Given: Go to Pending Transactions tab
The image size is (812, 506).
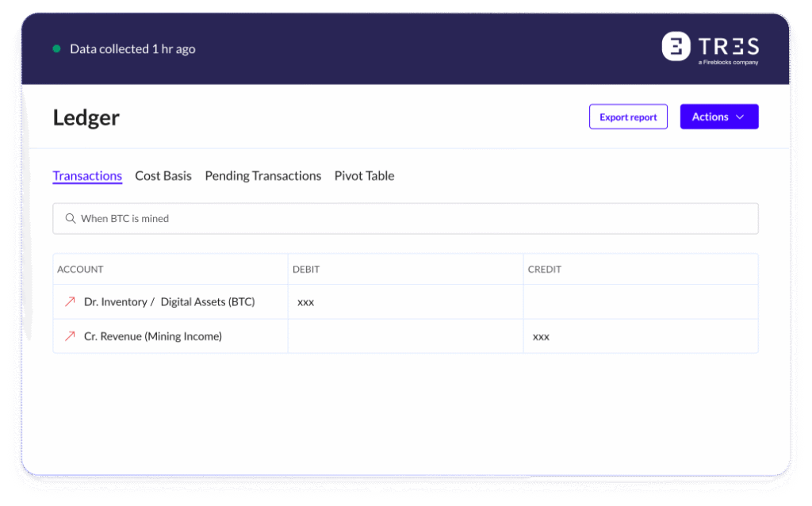Looking at the screenshot, I should pyautogui.click(x=263, y=176).
